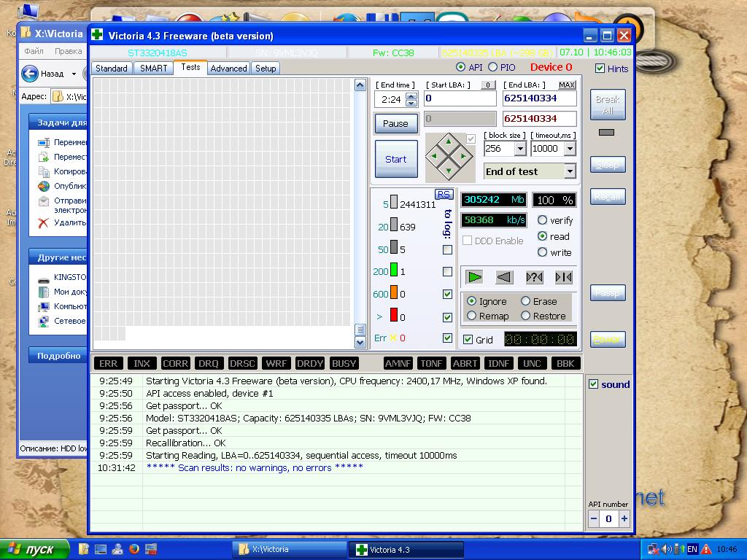Select the Erase error action

(x=525, y=301)
